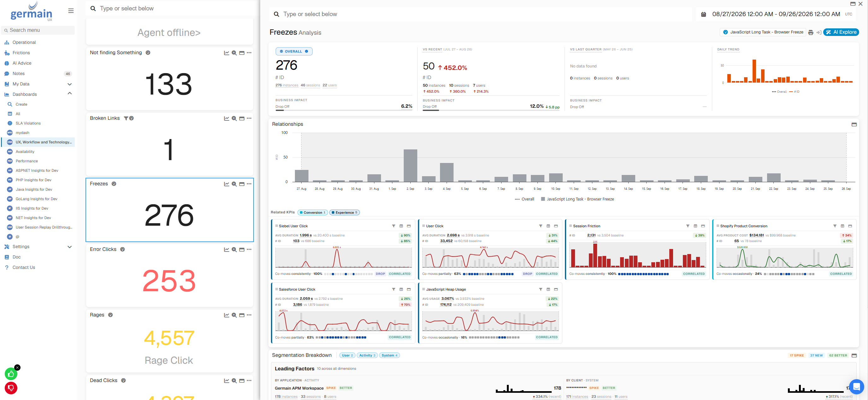The height and width of the screenshot is (400, 868).
Task: Open trend chart icon on Freezes widget
Action: click(226, 184)
